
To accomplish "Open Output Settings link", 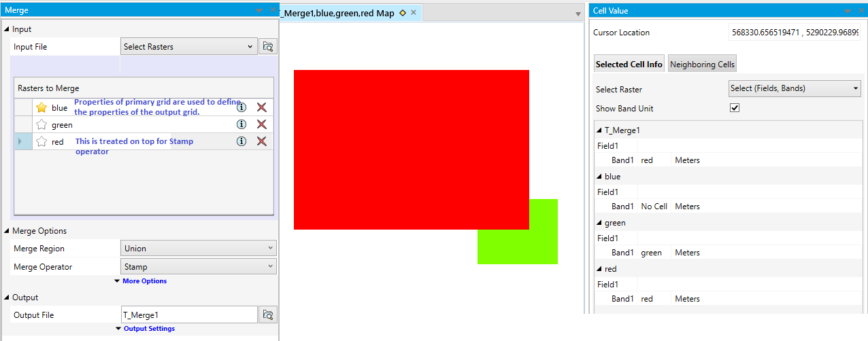I will 148,329.
